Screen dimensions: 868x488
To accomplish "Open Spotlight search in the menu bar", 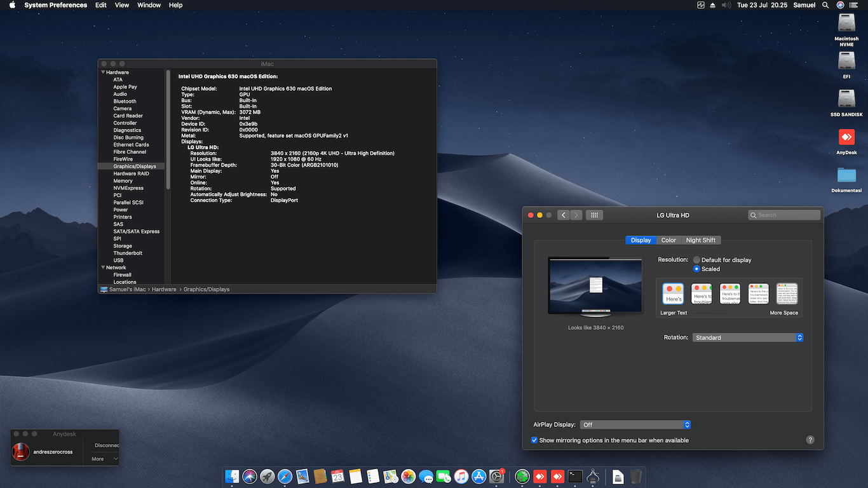I will [x=825, y=5].
